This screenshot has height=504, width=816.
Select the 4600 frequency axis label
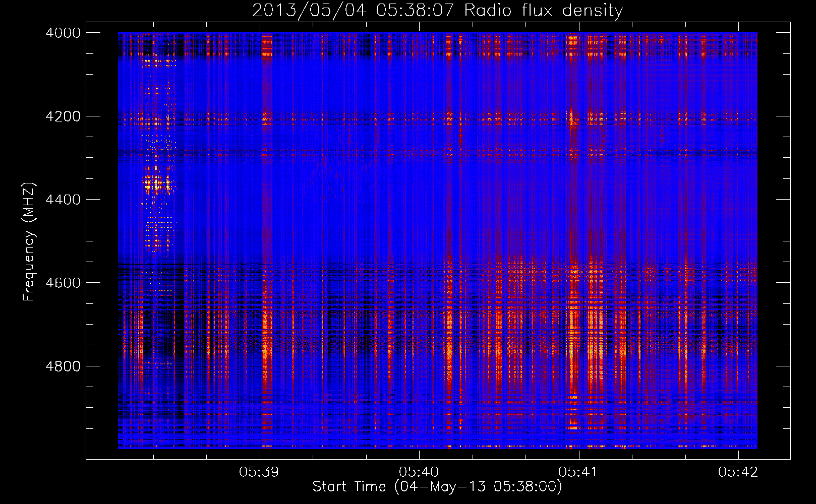[x=63, y=283]
